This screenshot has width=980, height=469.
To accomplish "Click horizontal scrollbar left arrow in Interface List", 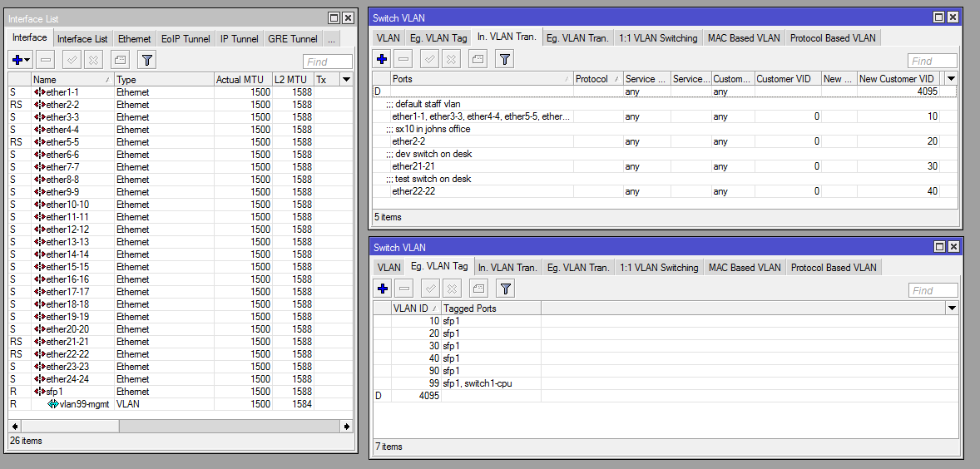I will 15,426.
